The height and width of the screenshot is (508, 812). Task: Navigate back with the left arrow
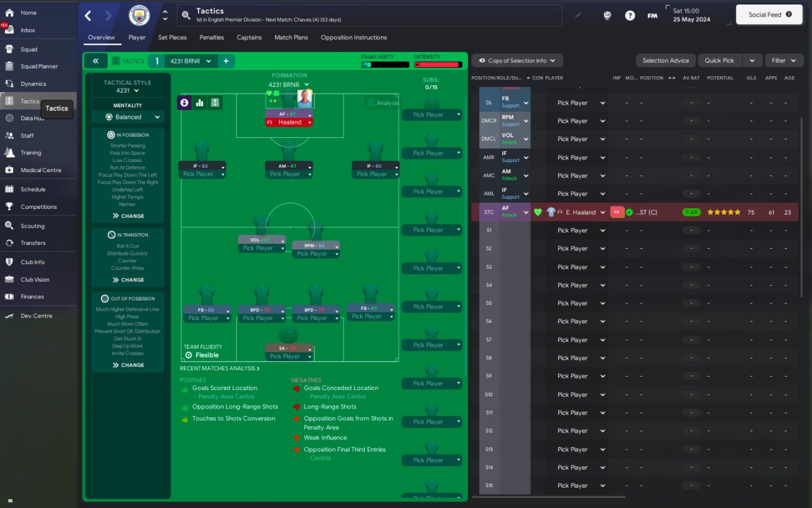pos(88,16)
